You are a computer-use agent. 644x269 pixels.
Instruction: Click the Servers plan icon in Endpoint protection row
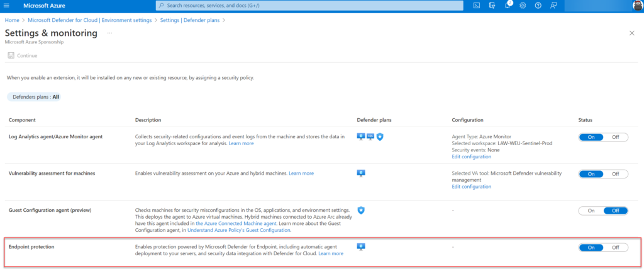click(361, 247)
